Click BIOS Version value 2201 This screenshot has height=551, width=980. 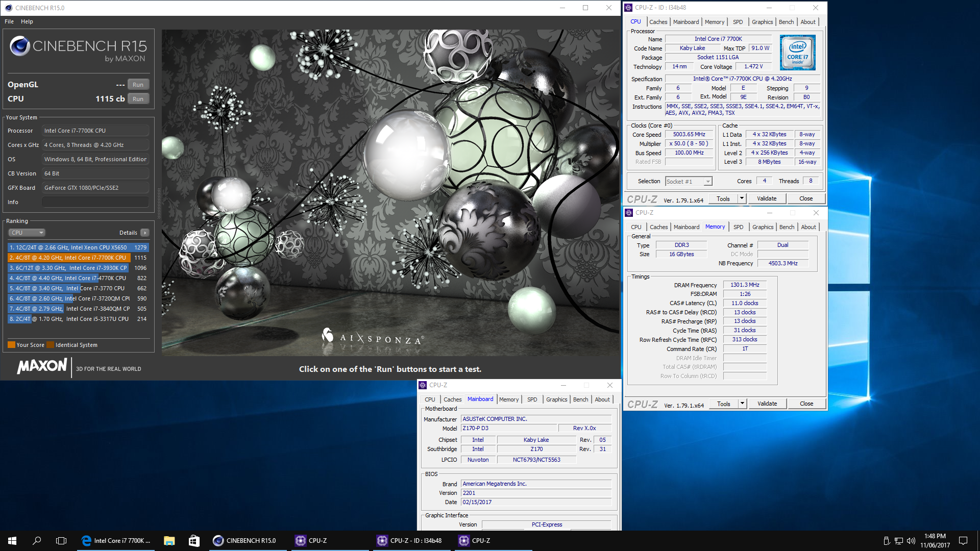[536, 493]
